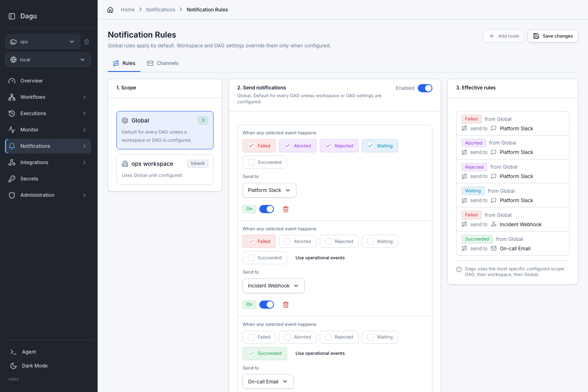The image size is (588, 392).
Task: Click the Administration shield icon
Action: click(x=12, y=195)
